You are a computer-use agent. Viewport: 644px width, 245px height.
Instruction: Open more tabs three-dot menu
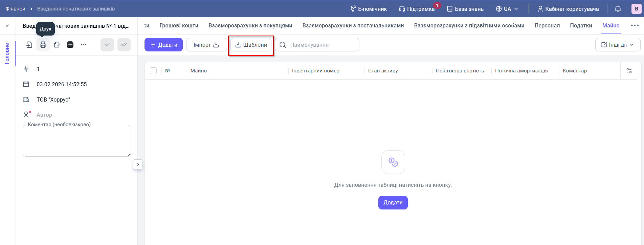coord(635,26)
